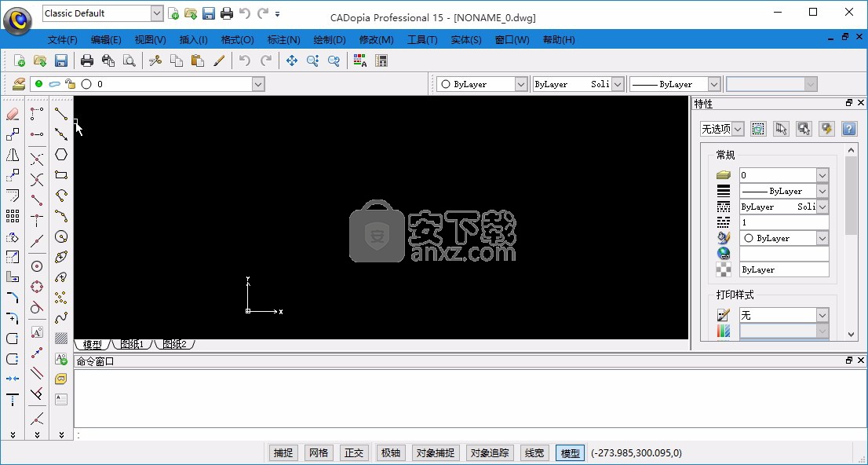This screenshot has width=868, height=465.
Task: Select the Circle drawing tool
Action: point(61,236)
